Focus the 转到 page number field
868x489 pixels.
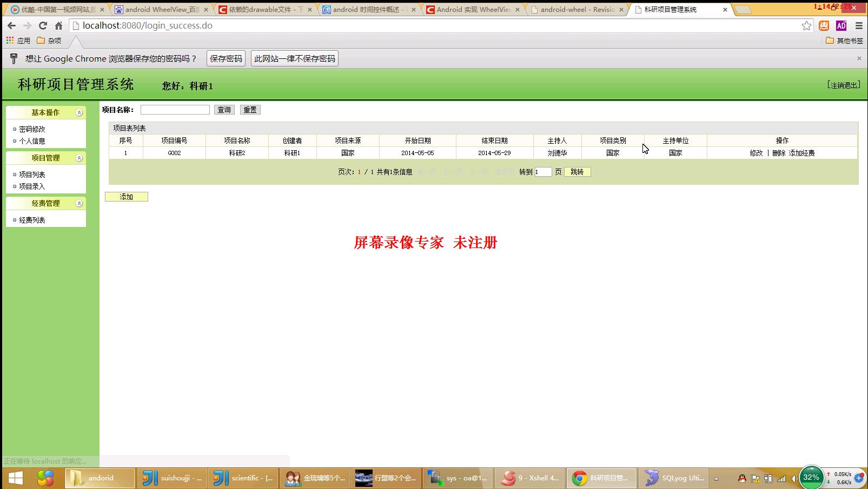coord(543,172)
